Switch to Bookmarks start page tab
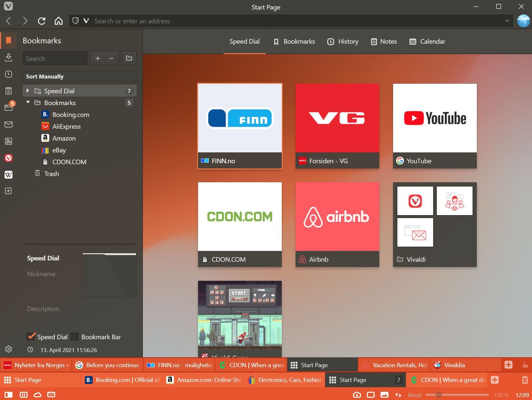 point(294,41)
